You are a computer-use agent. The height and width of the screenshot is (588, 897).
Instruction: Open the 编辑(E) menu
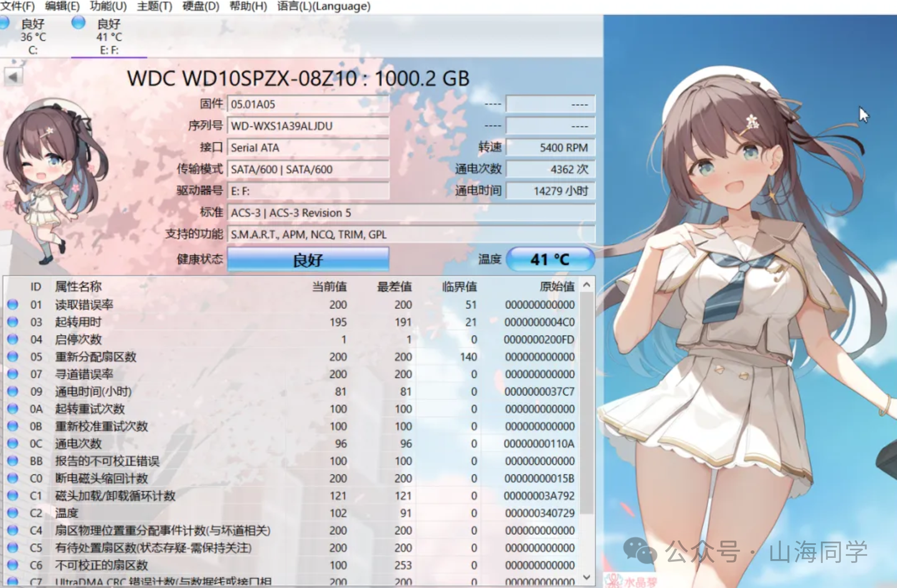(x=62, y=6)
